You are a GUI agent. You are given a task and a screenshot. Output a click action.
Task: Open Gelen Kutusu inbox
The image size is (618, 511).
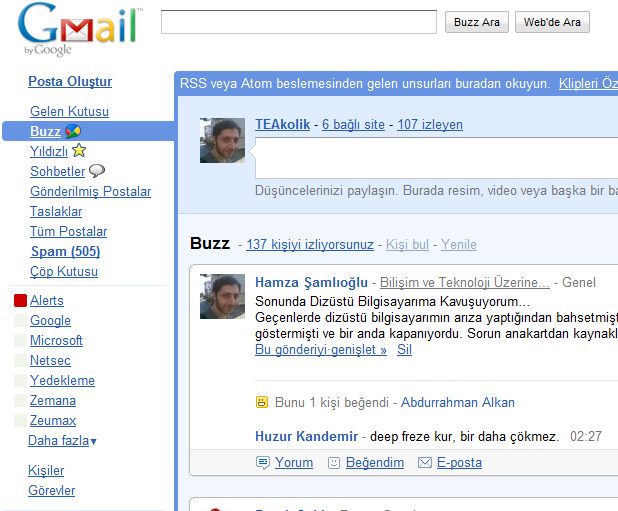[69, 111]
